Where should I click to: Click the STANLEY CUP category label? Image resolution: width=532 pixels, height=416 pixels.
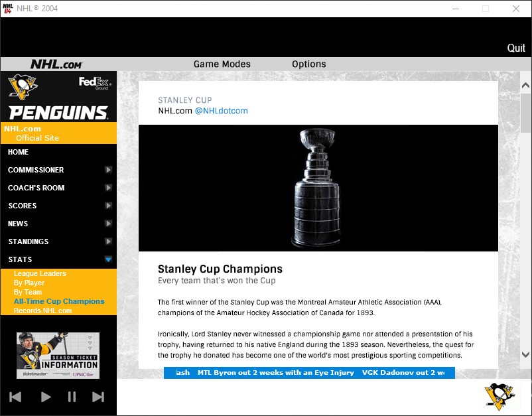click(x=185, y=100)
